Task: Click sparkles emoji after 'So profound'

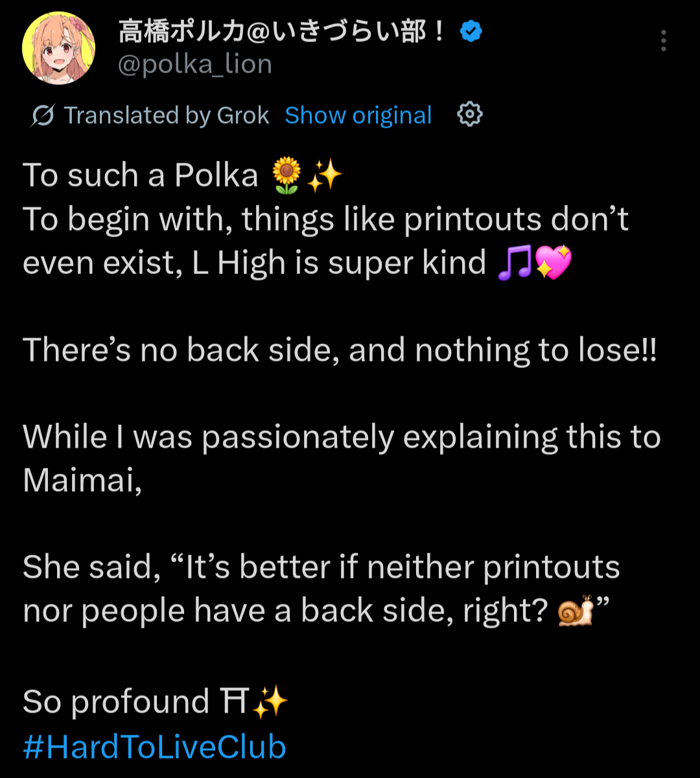Action: tap(269, 702)
